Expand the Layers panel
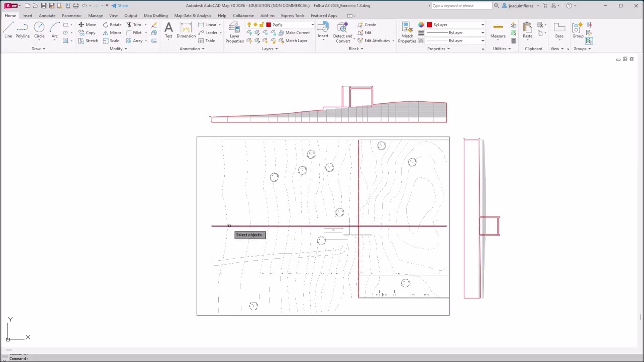Image resolution: width=644 pixels, height=362 pixels. [x=270, y=49]
